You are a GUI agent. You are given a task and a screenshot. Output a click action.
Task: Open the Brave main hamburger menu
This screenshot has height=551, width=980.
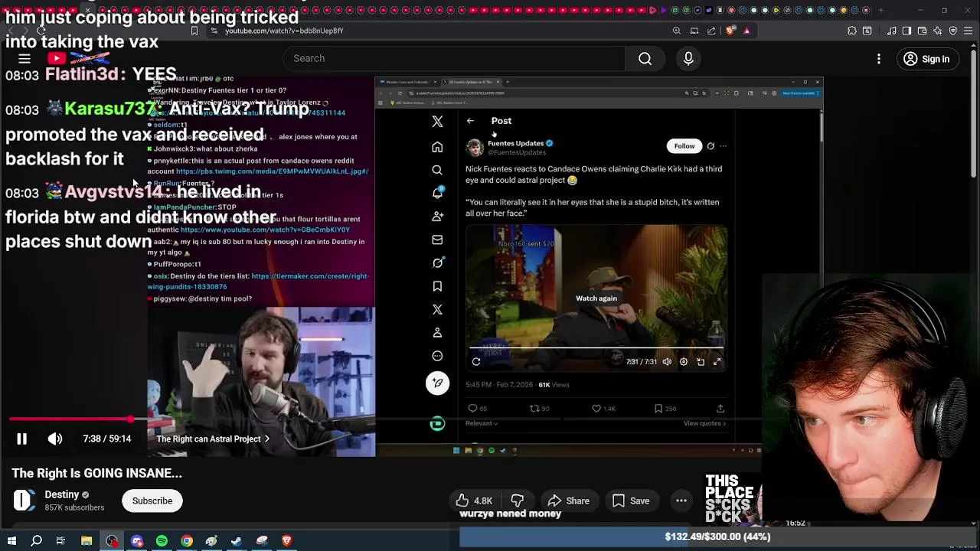coord(969,31)
